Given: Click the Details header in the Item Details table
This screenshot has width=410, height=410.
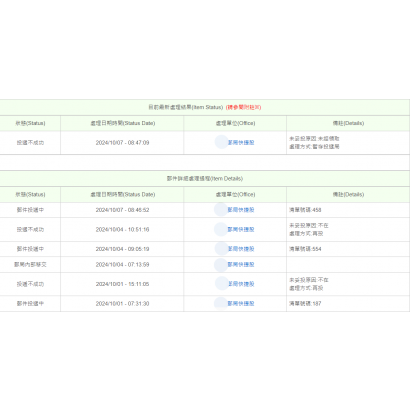Looking at the screenshot, I should [348, 195].
